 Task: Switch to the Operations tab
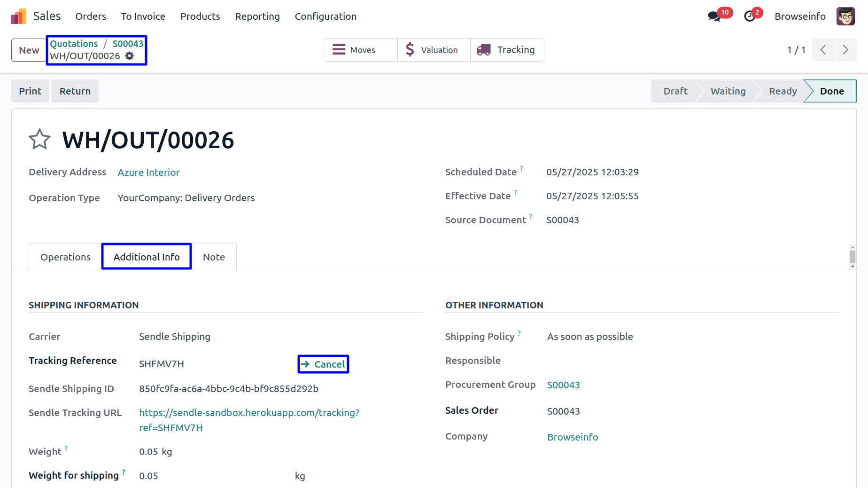[65, 257]
